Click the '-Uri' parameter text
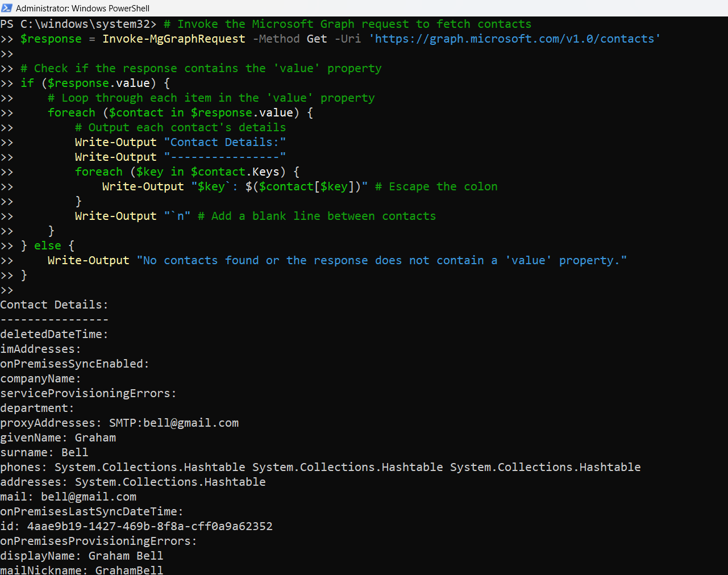Image resolution: width=728 pixels, height=575 pixels. (348, 39)
